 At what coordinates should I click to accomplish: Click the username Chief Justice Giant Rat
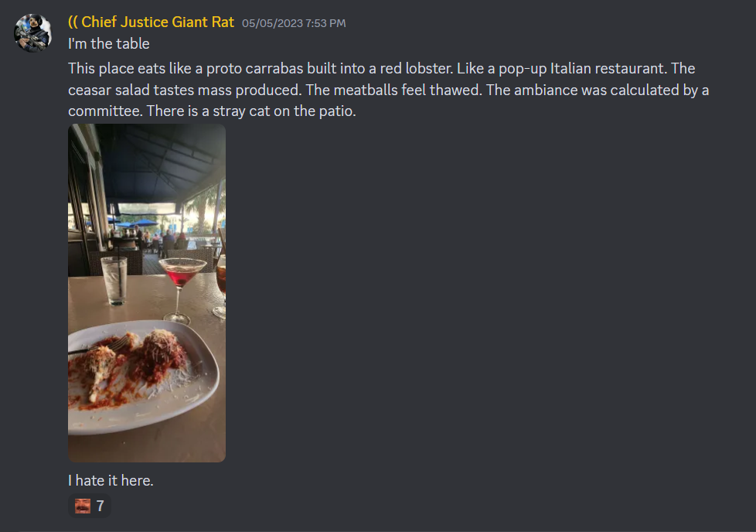pos(158,22)
